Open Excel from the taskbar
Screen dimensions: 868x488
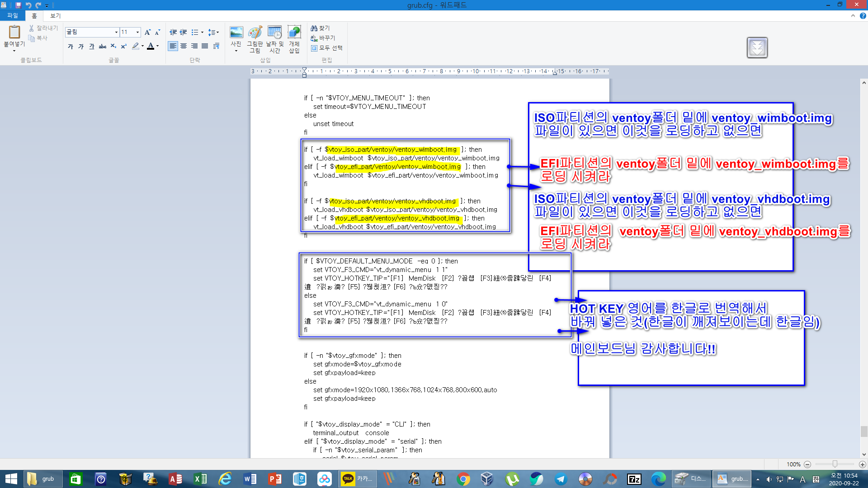200,479
